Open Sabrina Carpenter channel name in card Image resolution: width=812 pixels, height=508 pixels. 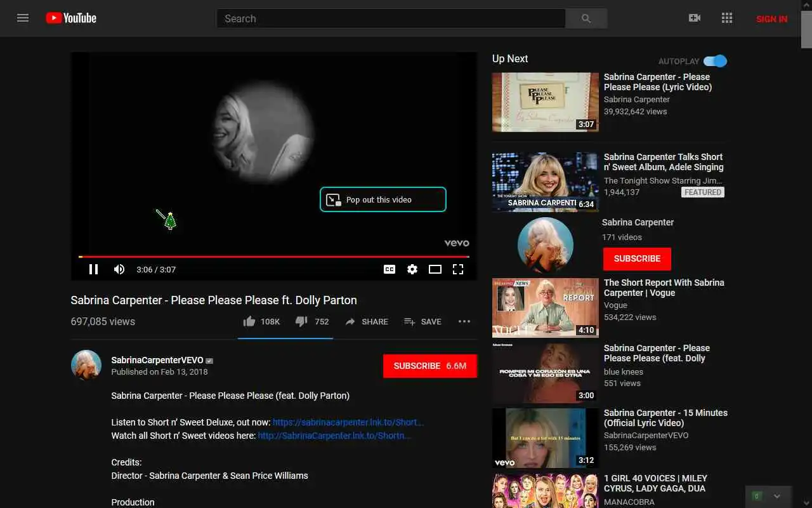[x=638, y=222]
